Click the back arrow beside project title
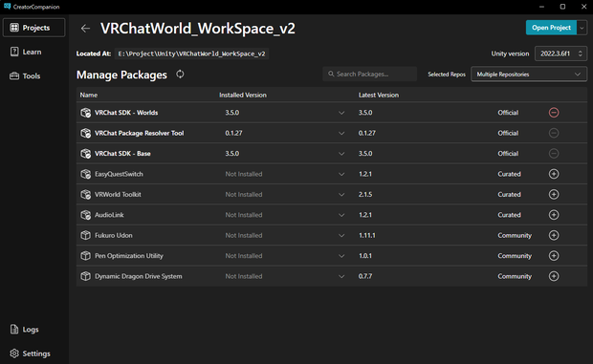The image size is (593, 364). [x=85, y=29]
